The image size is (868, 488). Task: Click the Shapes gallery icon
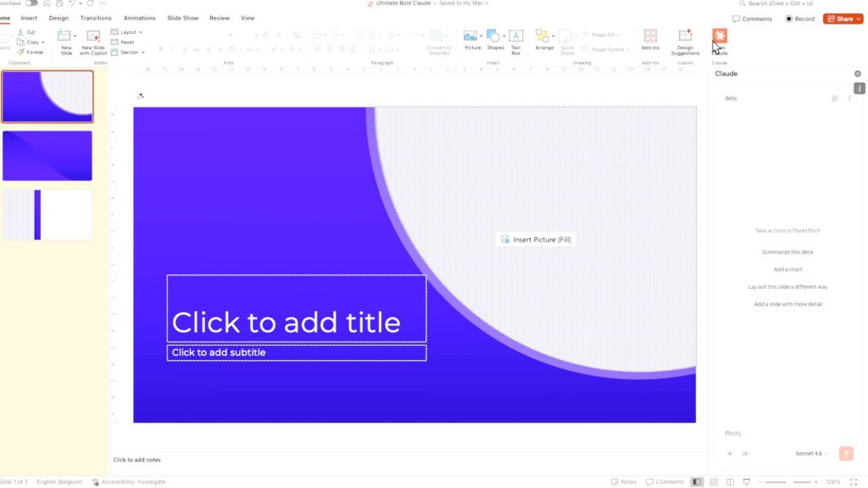[x=494, y=39]
